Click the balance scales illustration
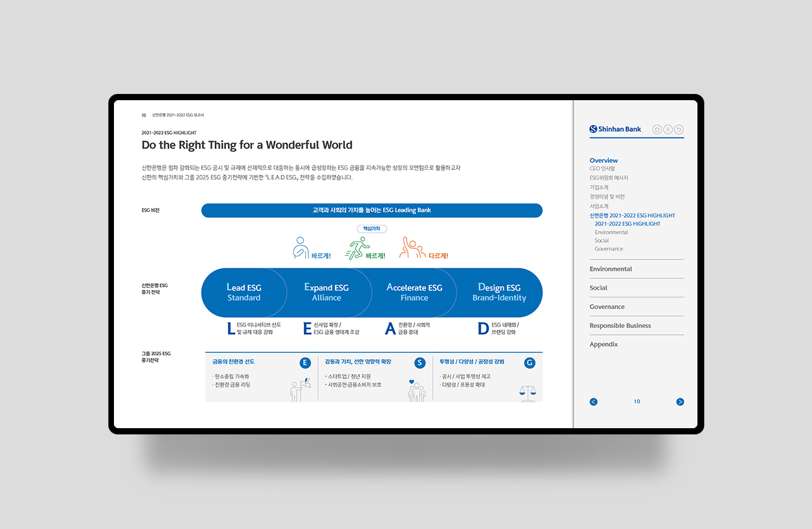Screen dimensions: 812x529 (527, 393)
